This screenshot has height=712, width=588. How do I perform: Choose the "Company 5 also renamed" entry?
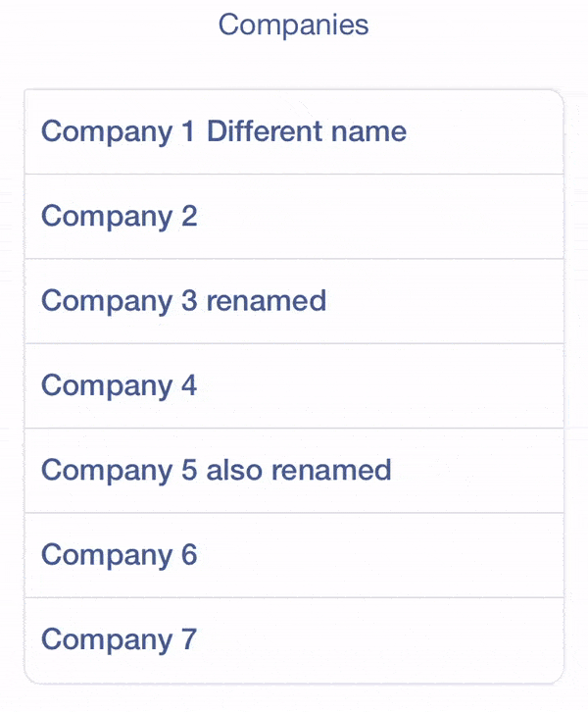tap(294, 470)
